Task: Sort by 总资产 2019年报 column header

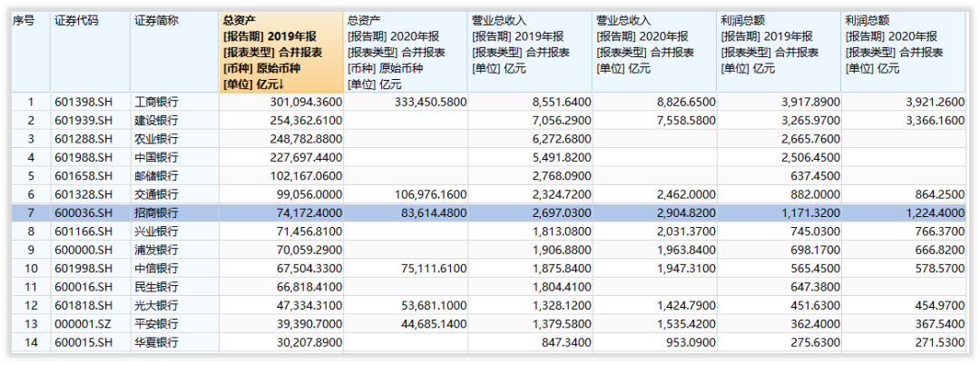Action: [280, 53]
